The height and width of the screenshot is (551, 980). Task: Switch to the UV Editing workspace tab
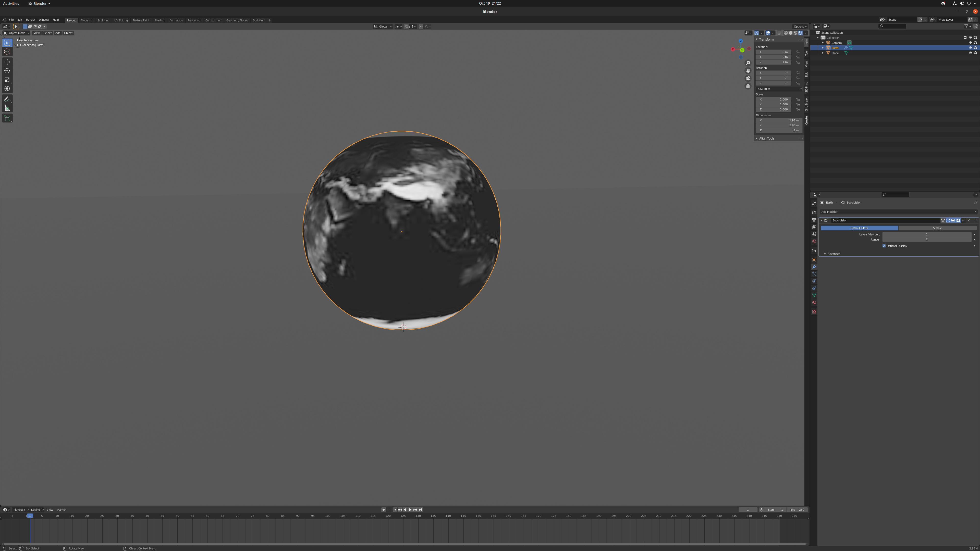[x=121, y=20]
